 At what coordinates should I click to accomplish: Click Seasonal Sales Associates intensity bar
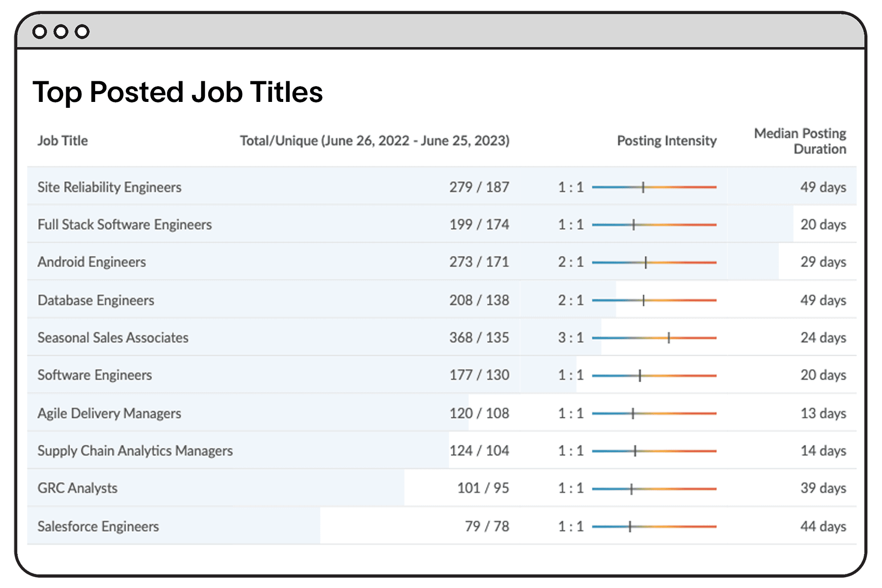pos(654,338)
